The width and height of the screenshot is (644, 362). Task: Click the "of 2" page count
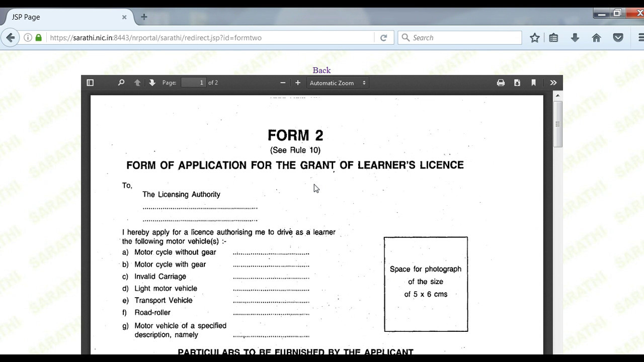point(213,83)
